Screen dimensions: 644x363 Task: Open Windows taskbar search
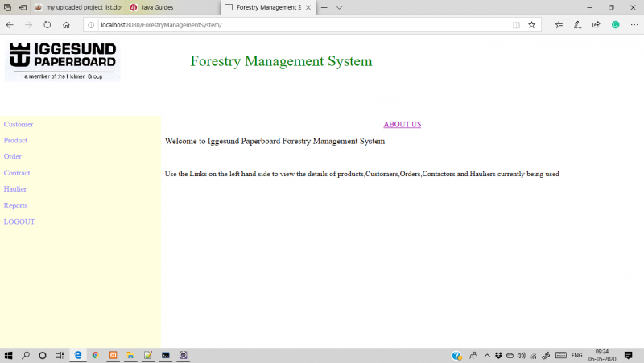click(26, 355)
